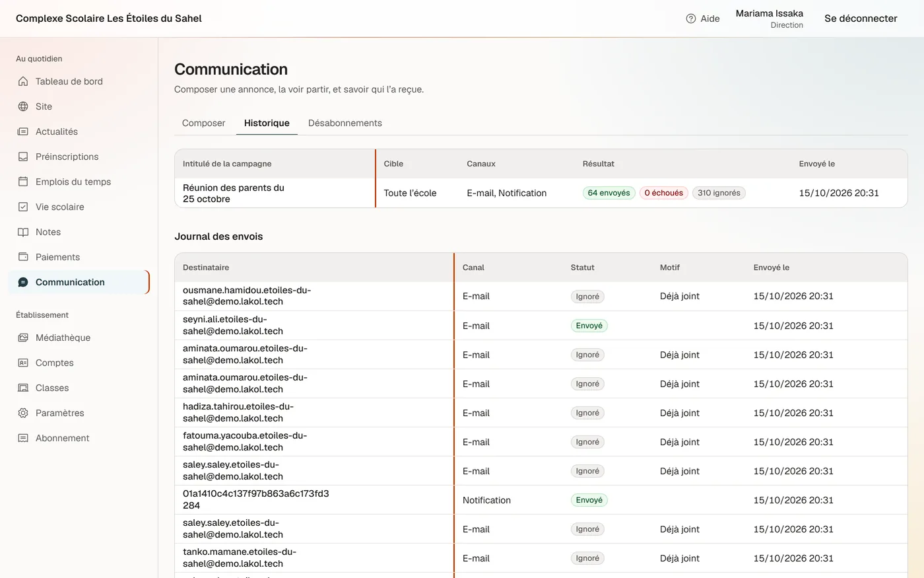The height and width of the screenshot is (578, 924).
Task: Open the Paiements section
Action: [79, 257]
